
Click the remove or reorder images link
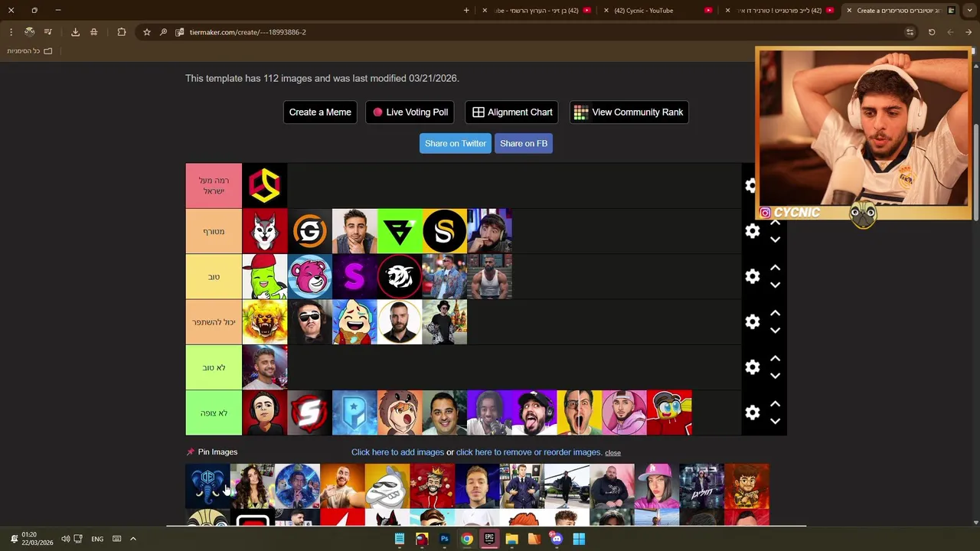[528, 452]
